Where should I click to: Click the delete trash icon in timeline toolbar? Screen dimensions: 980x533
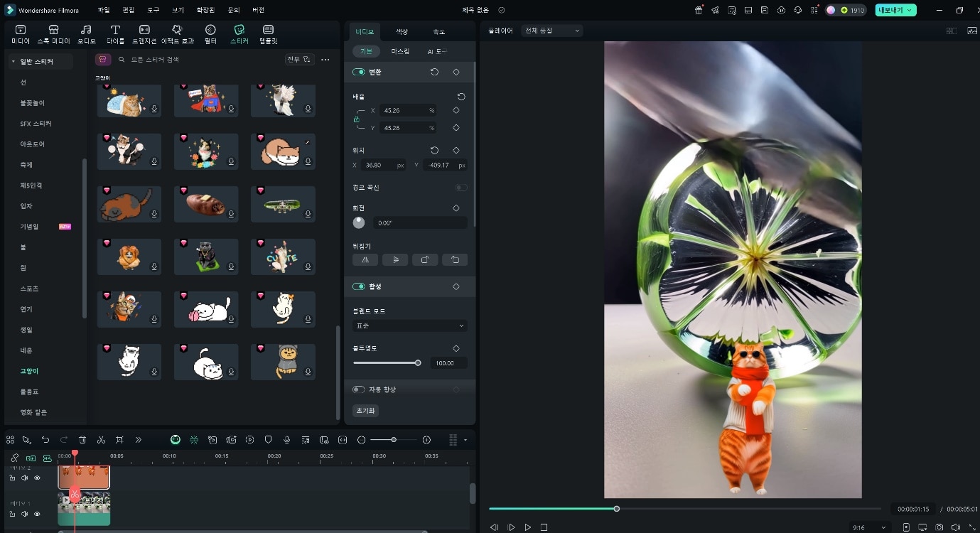pyautogui.click(x=82, y=440)
